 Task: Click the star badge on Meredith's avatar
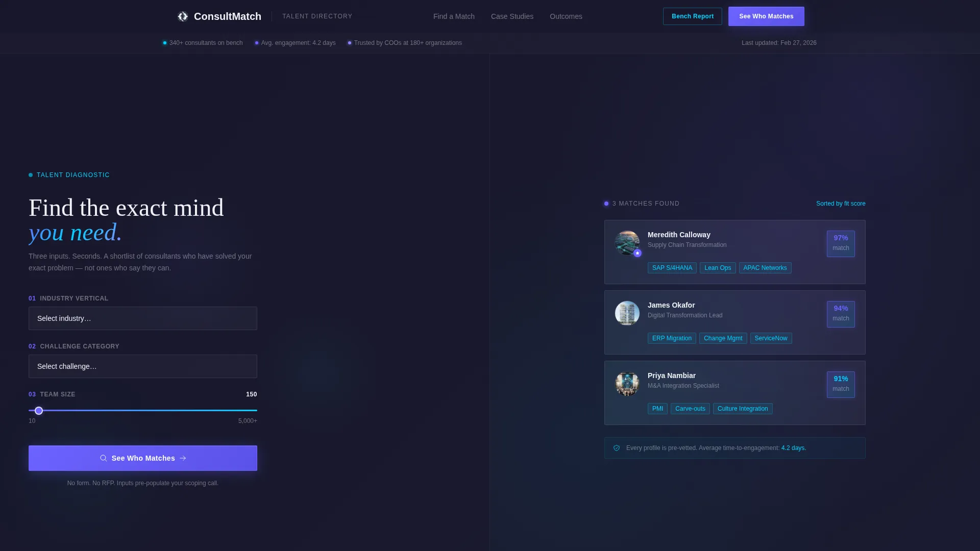pyautogui.click(x=638, y=253)
